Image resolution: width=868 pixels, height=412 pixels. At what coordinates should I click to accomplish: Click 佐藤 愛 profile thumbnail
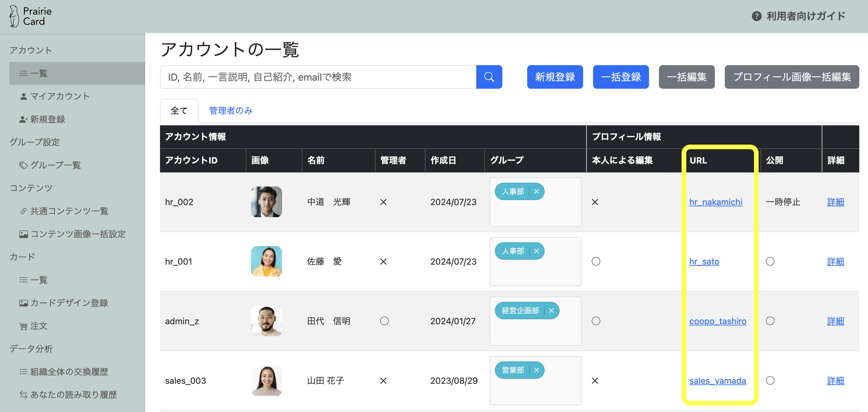pos(266,261)
